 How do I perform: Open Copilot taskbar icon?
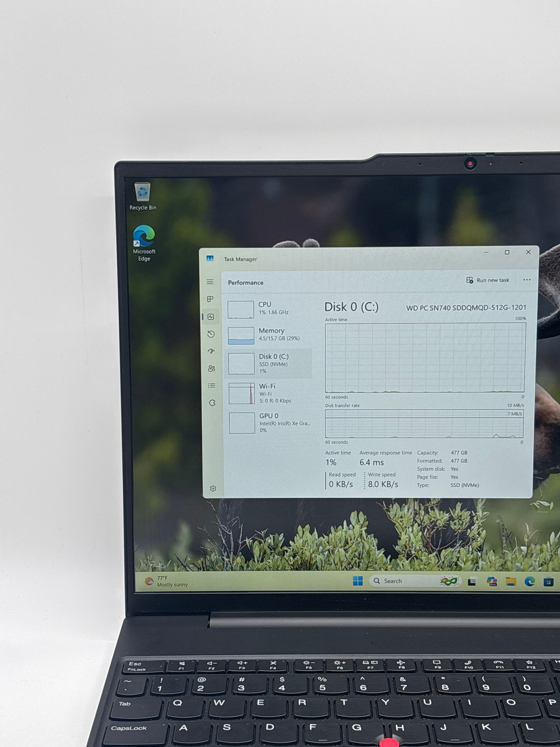[x=492, y=581]
